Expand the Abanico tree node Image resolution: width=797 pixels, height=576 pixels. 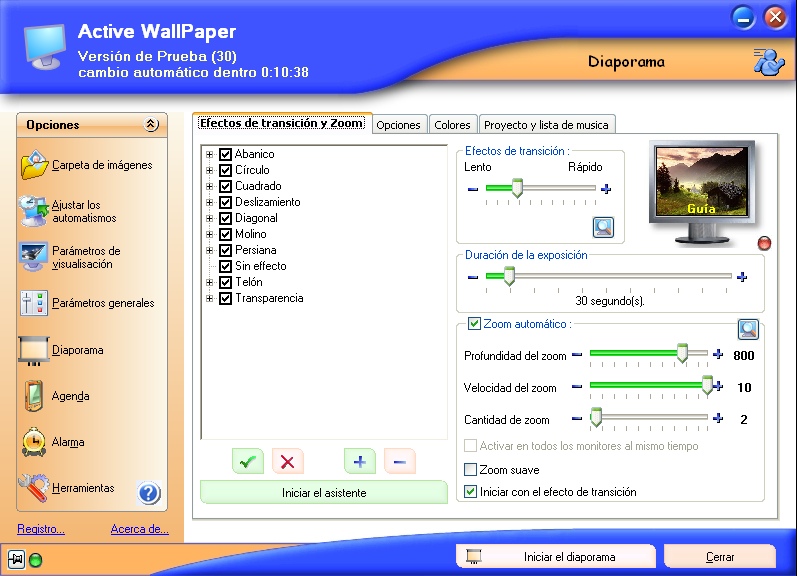pos(209,154)
